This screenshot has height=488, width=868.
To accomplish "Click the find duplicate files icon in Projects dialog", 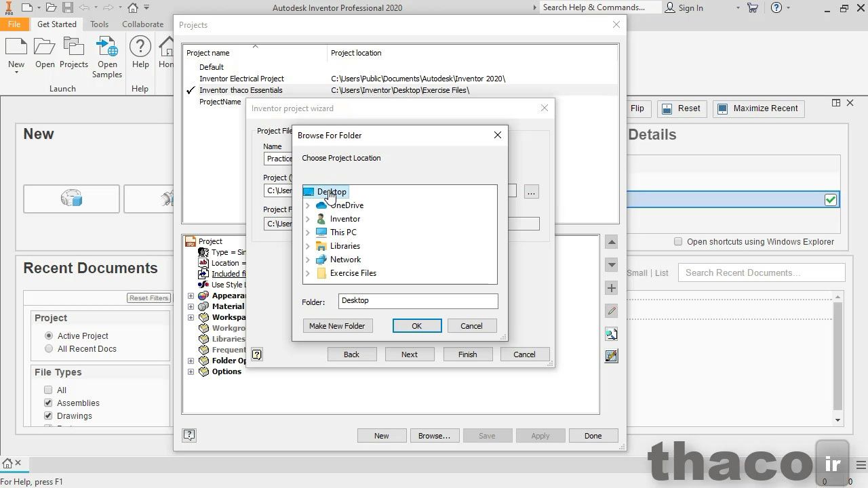I will pyautogui.click(x=612, y=334).
